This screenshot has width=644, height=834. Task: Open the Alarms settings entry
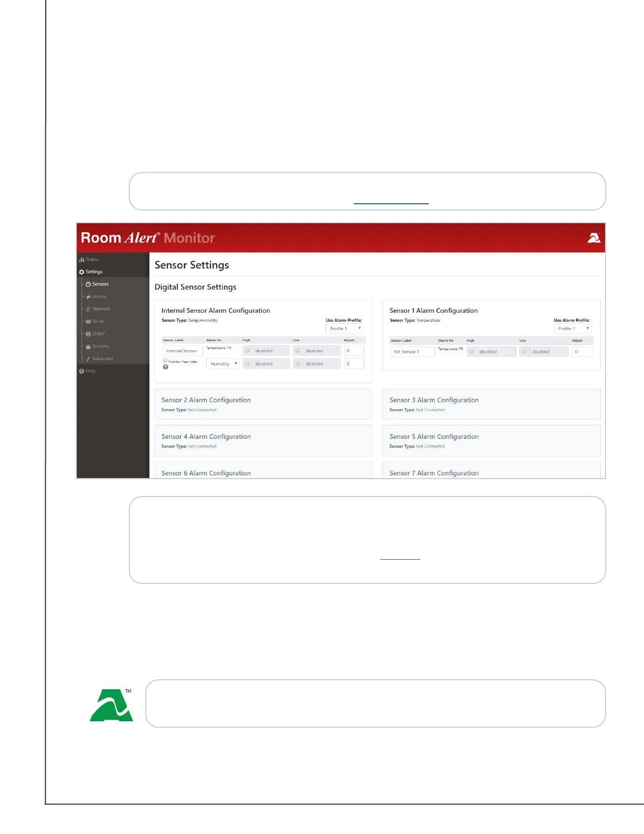point(96,297)
